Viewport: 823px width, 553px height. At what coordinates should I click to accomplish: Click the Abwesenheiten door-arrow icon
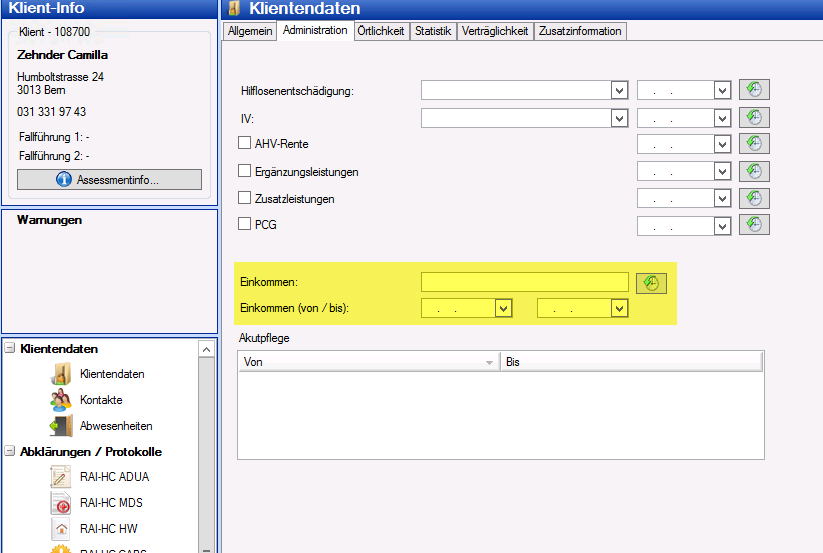[61, 426]
